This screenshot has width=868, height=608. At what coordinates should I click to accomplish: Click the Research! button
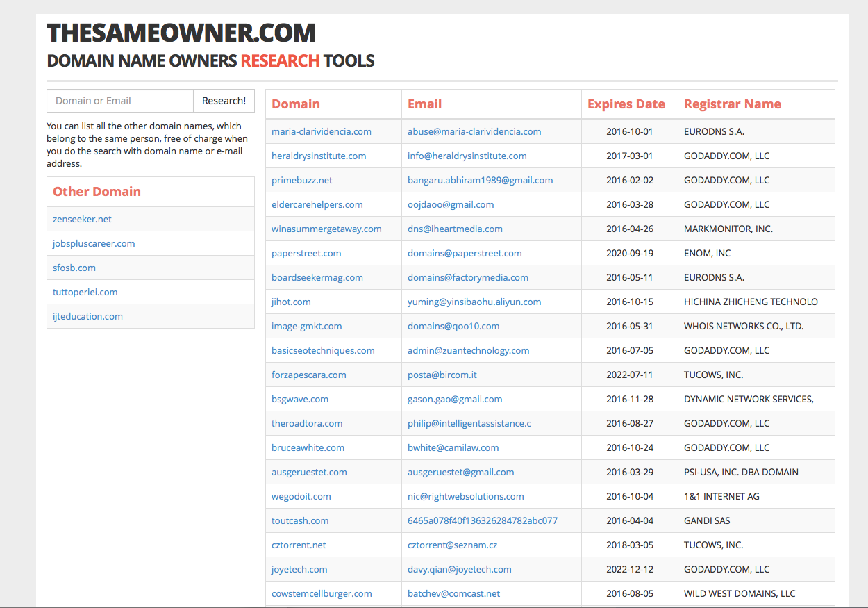tap(224, 100)
